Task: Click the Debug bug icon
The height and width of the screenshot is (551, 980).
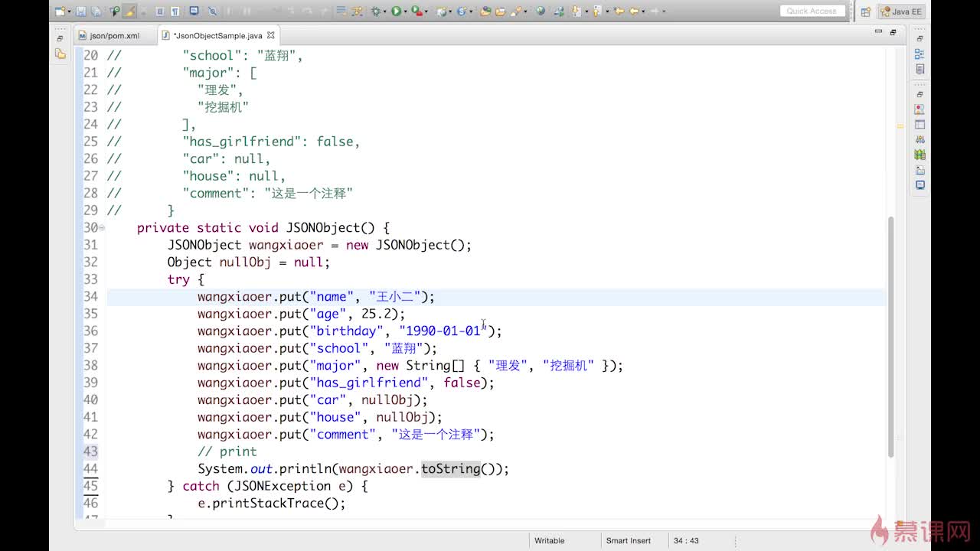Action: pos(375,11)
